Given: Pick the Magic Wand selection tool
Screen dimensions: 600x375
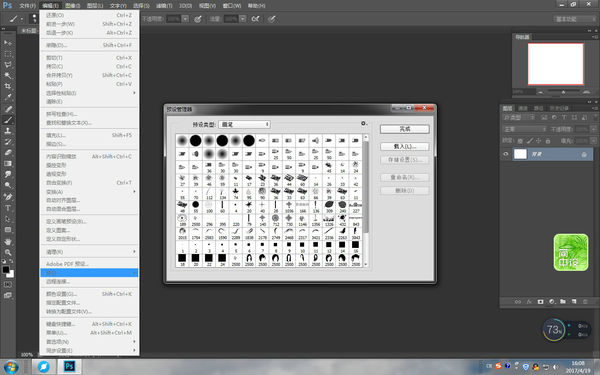Looking at the screenshot, I should (x=8, y=75).
